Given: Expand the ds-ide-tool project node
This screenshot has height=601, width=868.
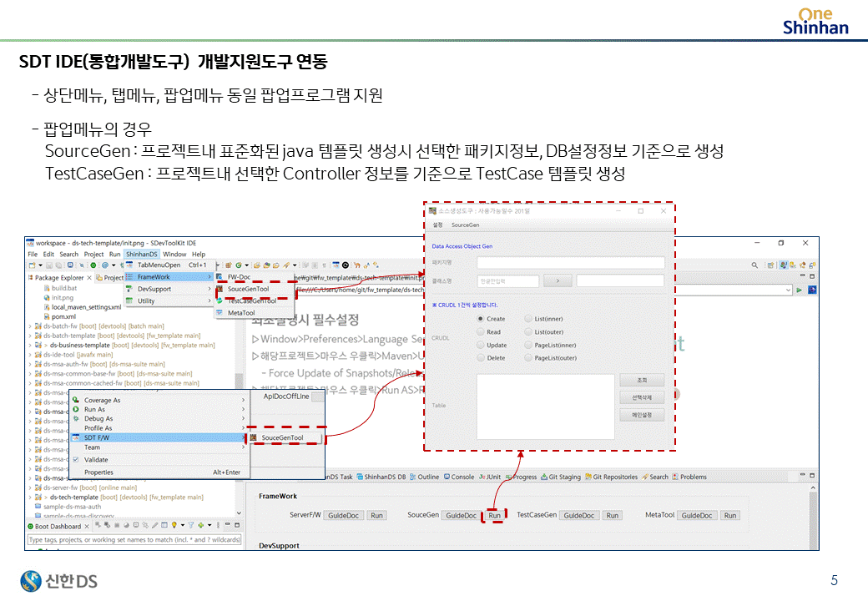Looking at the screenshot, I should point(30,355).
